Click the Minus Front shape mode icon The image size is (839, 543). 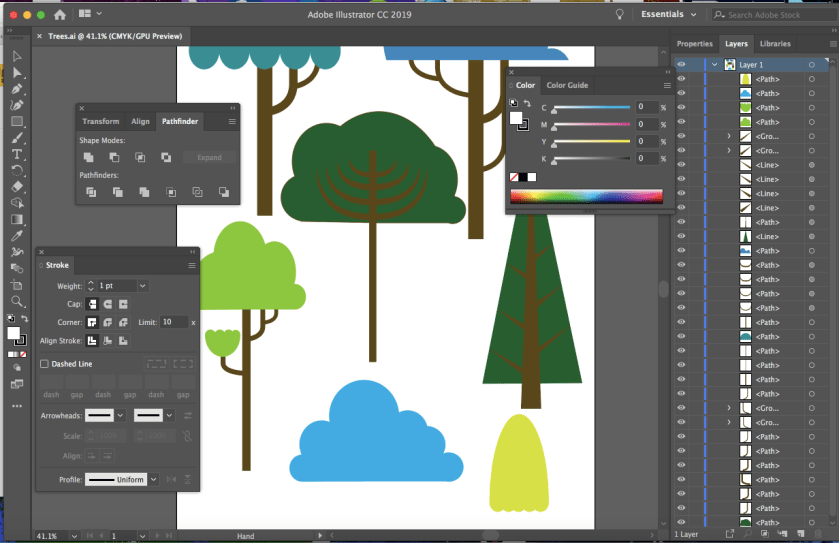click(x=114, y=157)
